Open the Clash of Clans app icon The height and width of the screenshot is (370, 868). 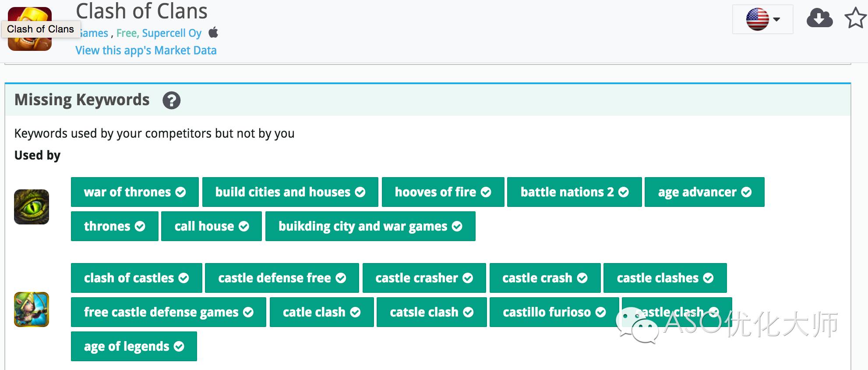(30, 29)
